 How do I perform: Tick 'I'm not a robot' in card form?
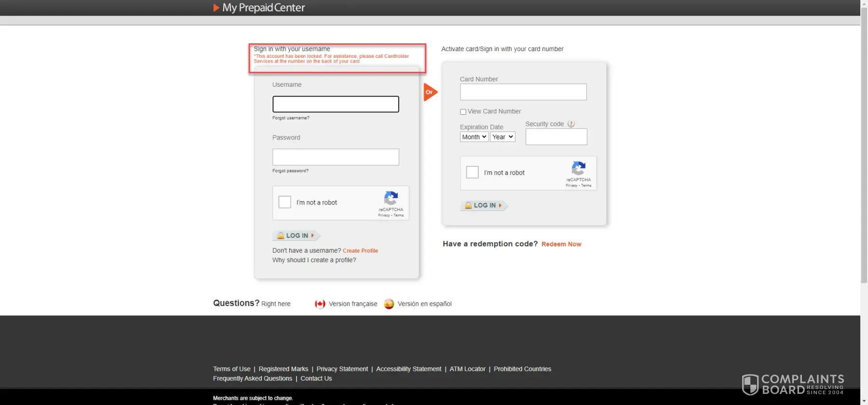click(473, 172)
